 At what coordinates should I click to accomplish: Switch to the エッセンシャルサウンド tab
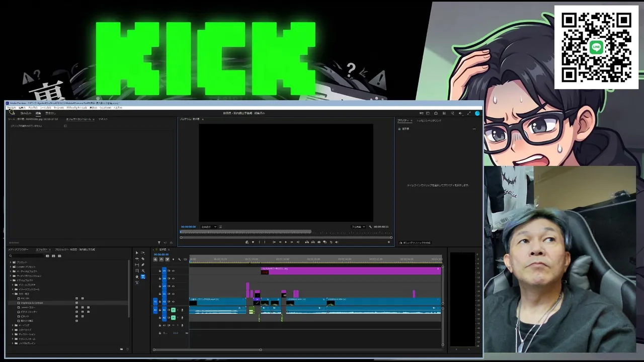[429, 121]
